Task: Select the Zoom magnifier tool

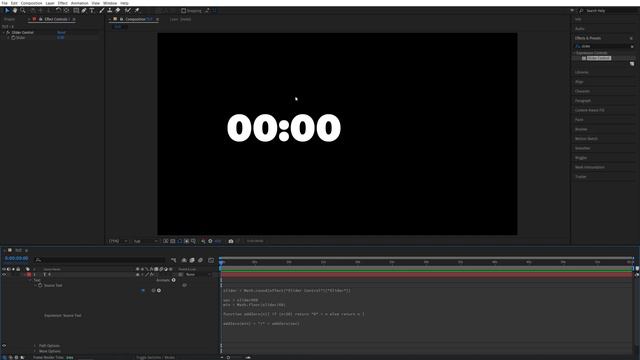Action: [x=23, y=11]
